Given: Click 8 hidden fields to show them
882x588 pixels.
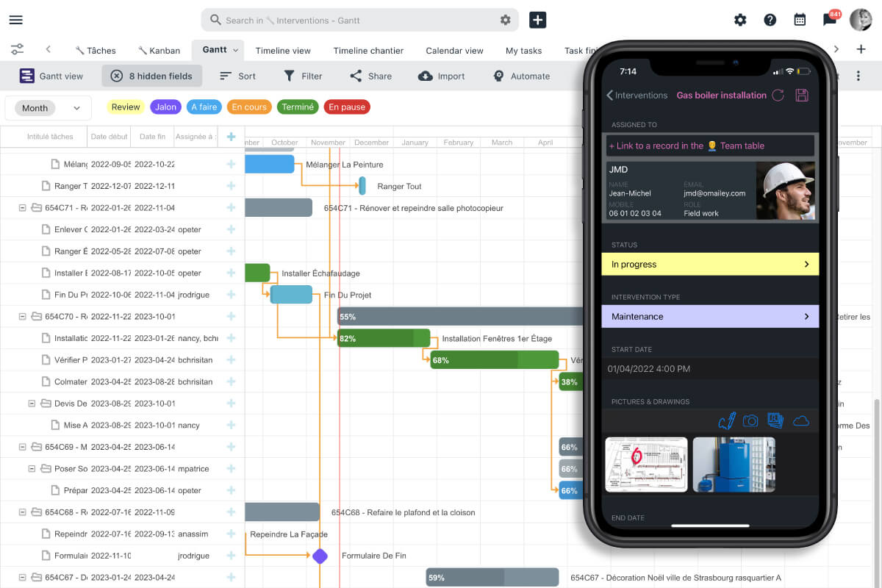Looking at the screenshot, I should 151,76.
